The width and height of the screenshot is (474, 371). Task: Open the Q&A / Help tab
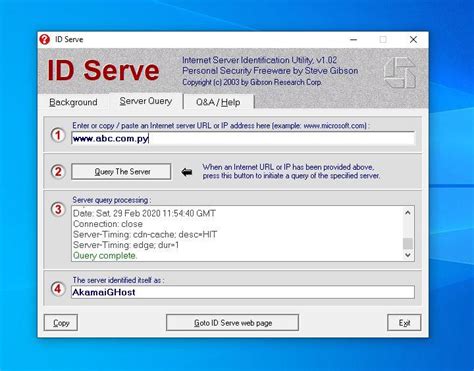point(218,102)
